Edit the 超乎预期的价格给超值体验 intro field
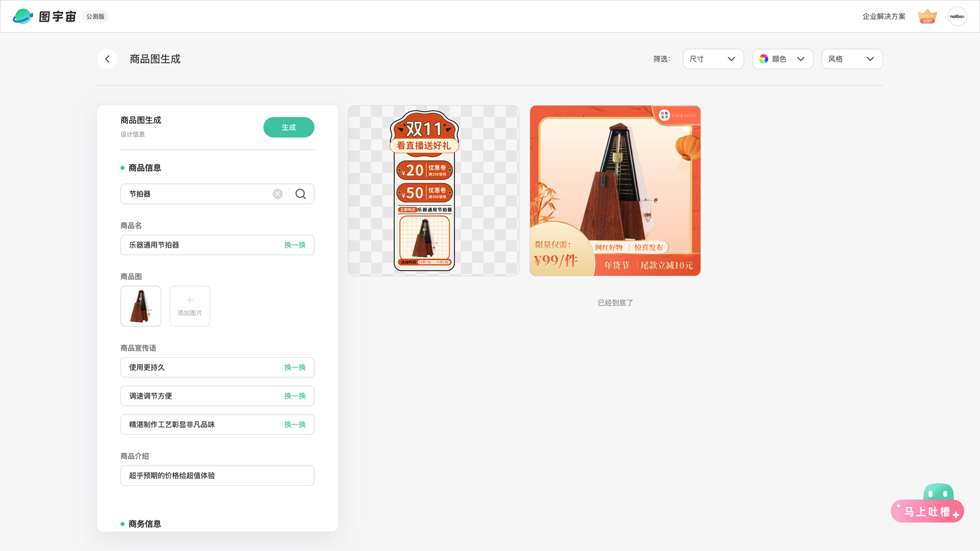The height and width of the screenshot is (551, 980). [x=218, y=475]
